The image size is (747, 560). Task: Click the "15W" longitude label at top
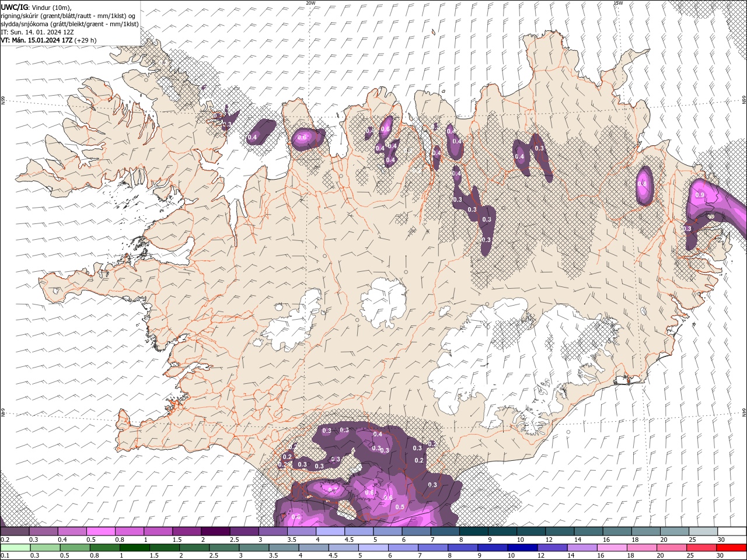[618, 3]
